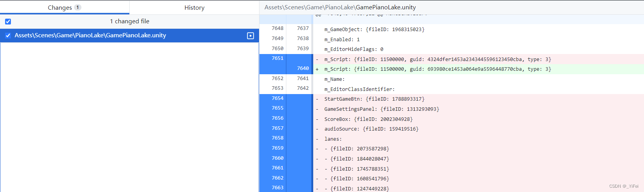
Task: Click line number 7649 in the gutter
Action: coord(277,38)
